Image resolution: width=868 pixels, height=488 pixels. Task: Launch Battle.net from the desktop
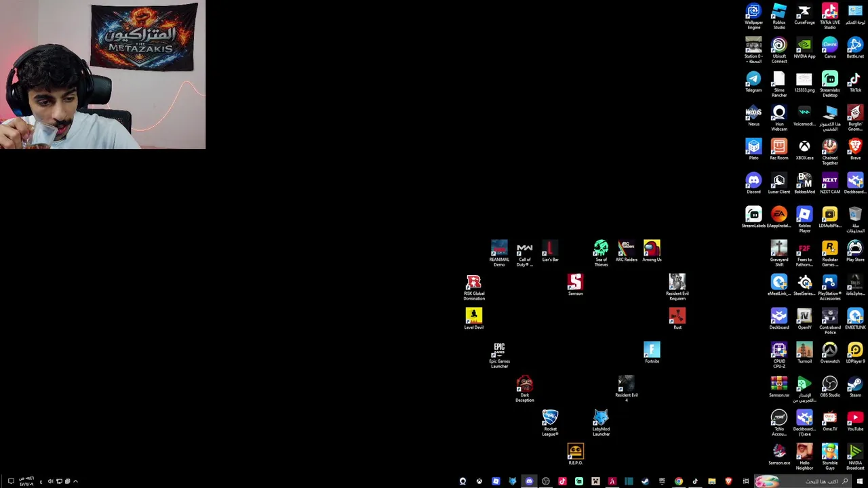(x=855, y=48)
